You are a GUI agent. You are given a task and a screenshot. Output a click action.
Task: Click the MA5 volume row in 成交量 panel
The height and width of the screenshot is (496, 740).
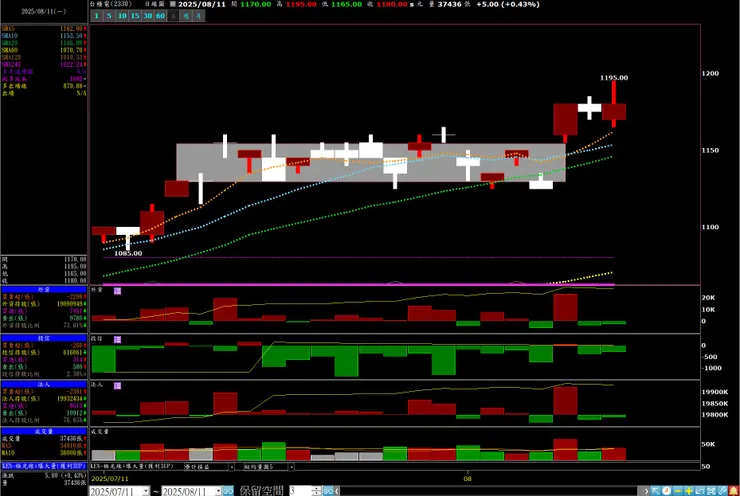click(x=44, y=446)
